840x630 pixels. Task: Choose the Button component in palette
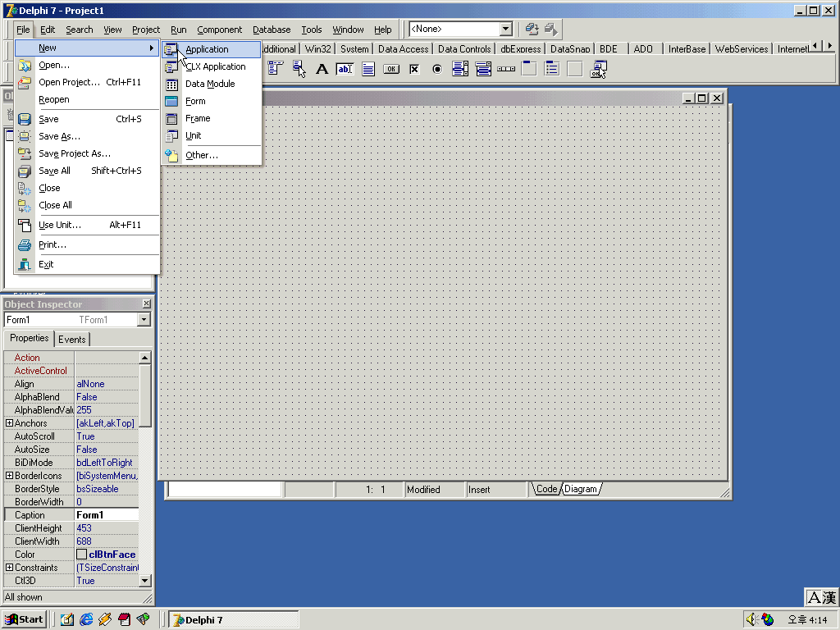click(391, 70)
